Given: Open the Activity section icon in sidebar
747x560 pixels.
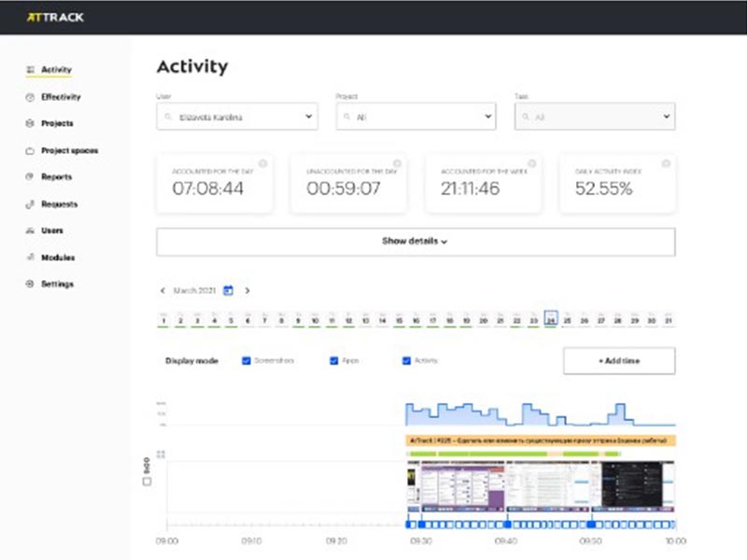Looking at the screenshot, I should tap(31, 70).
